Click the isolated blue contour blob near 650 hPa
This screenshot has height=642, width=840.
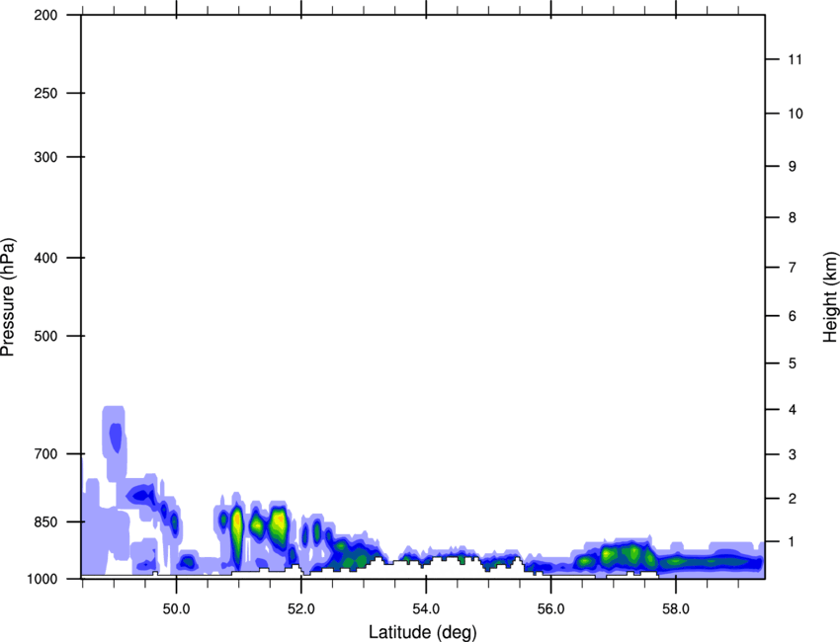116,438
